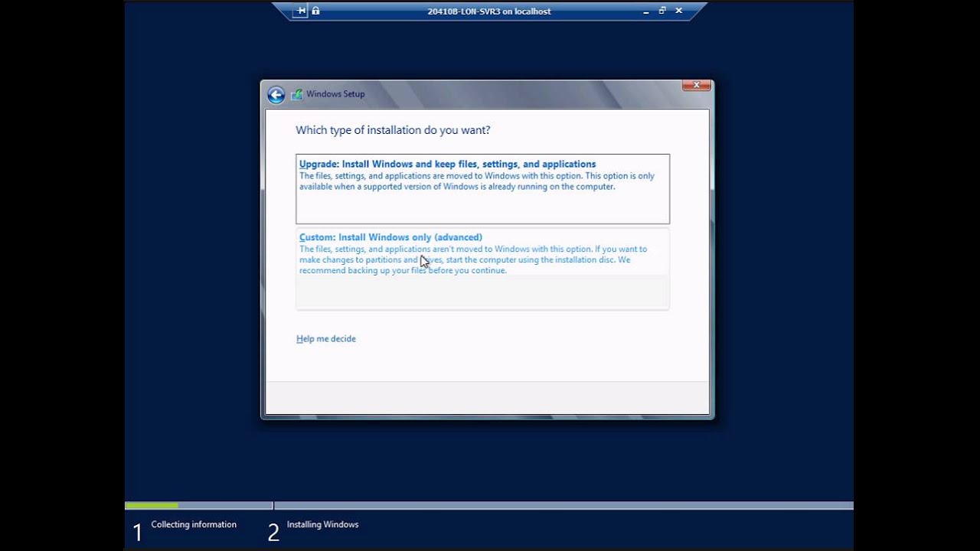Click the Windows Setup icon in the title bar
Viewport: 980px width, 551px height.
click(x=296, y=94)
